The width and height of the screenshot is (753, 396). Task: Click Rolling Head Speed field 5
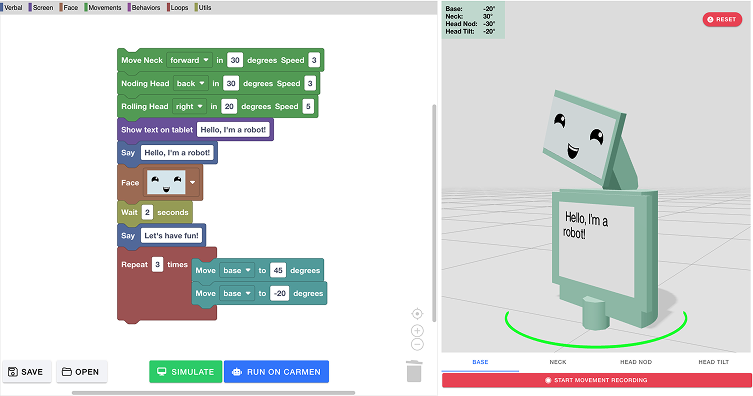tap(308, 106)
